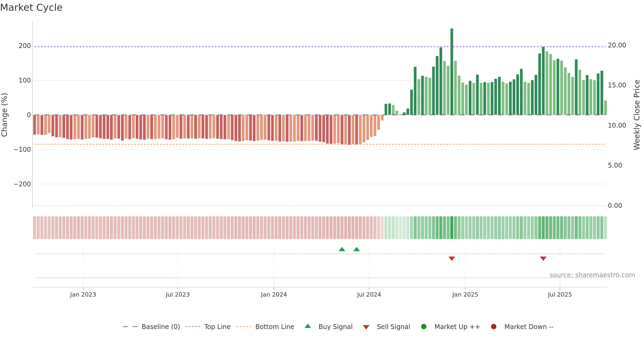Image resolution: width=644 pixels, height=362 pixels.
Task: Toggle the Buy Signal legend entry
Action: 329,327
